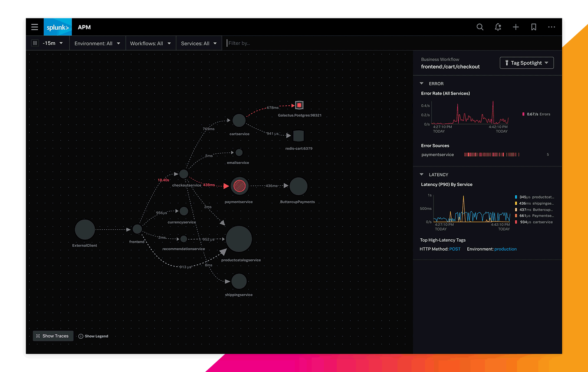Click the Error Rate line chart
Image resolution: width=588 pixels, height=372 pixels.
click(x=470, y=113)
